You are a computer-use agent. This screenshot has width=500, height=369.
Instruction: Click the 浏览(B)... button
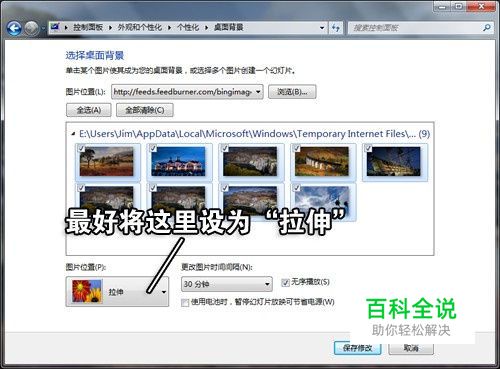point(292,92)
